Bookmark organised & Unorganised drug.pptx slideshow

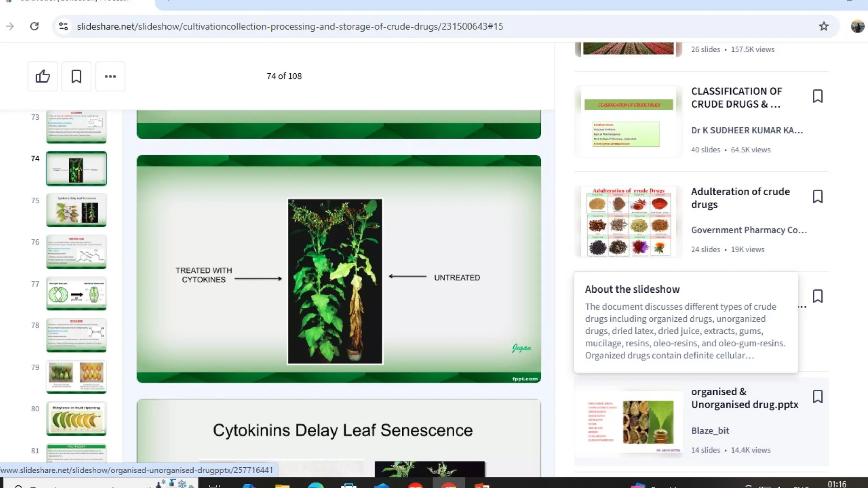[818, 396]
